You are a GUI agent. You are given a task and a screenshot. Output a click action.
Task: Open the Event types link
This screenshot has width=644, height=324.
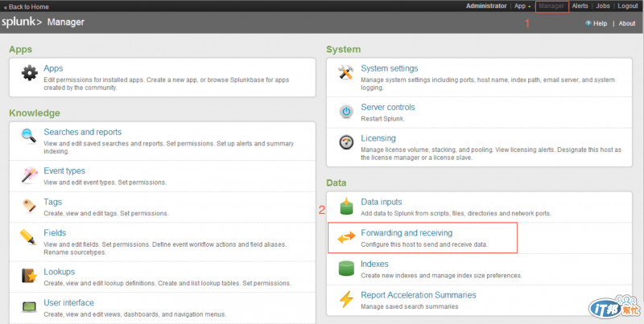pos(64,171)
